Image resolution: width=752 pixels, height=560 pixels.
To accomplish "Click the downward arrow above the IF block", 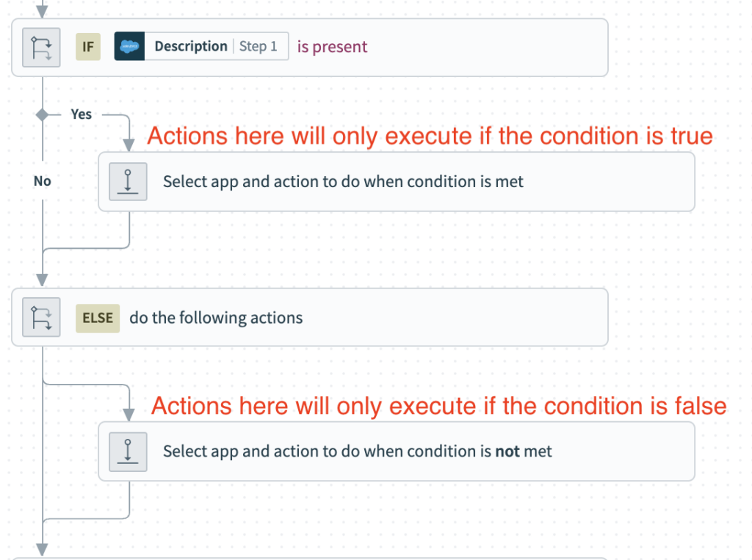I will click(41, 9).
